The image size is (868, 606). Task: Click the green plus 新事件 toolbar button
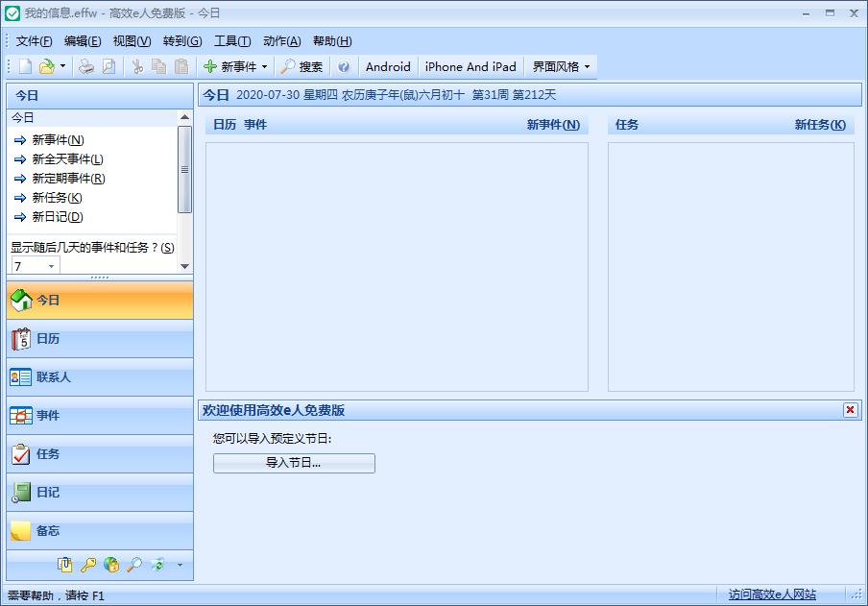229,66
